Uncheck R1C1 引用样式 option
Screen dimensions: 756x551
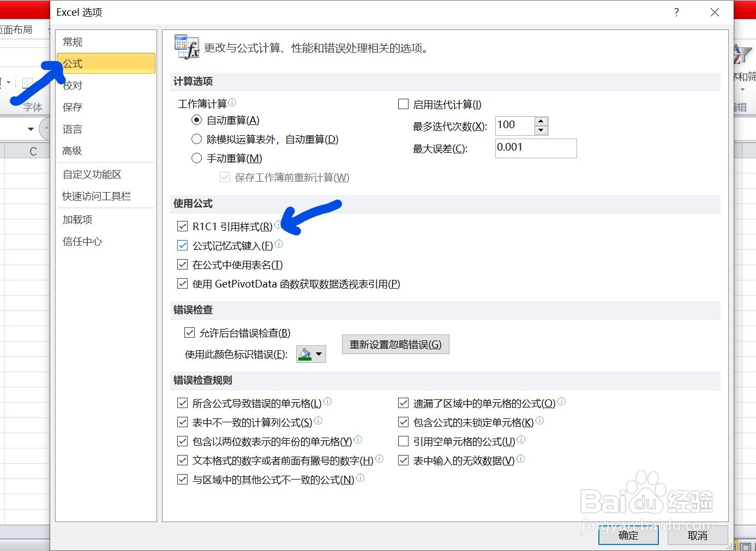pyautogui.click(x=182, y=226)
